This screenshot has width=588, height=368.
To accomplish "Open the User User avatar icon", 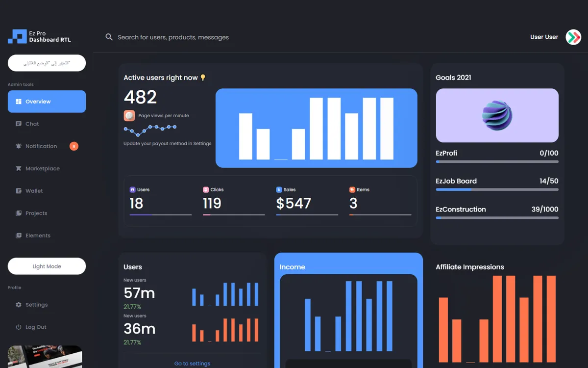I will pos(573,37).
